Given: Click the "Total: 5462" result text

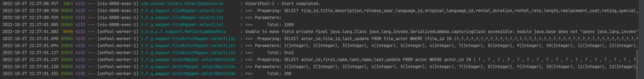Looking at the screenshot, I should 280,53.
